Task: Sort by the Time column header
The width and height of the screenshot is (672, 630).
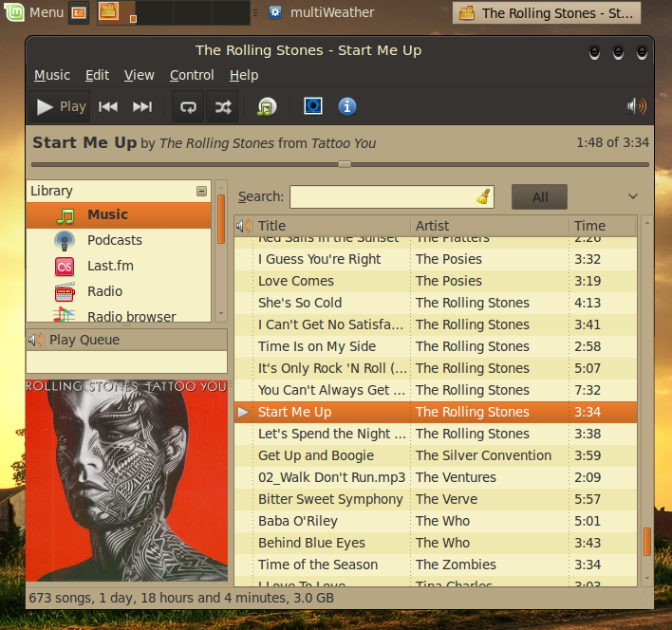Action: click(603, 226)
